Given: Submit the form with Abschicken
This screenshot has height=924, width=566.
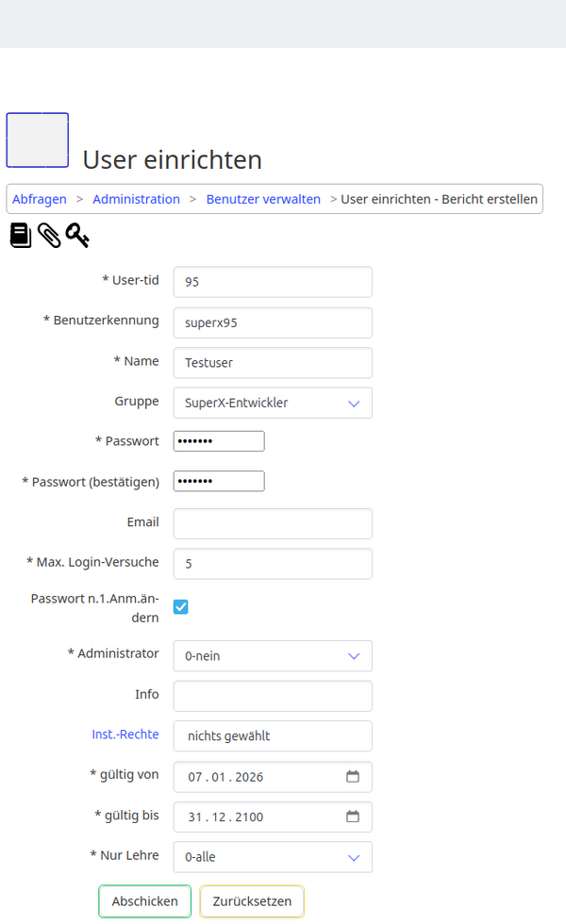Looking at the screenshot, I should point(144,901).
